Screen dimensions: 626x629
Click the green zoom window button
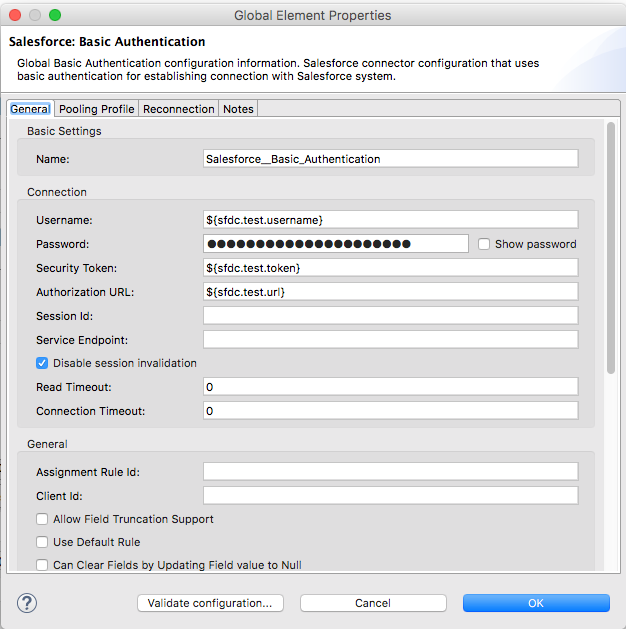55,15
